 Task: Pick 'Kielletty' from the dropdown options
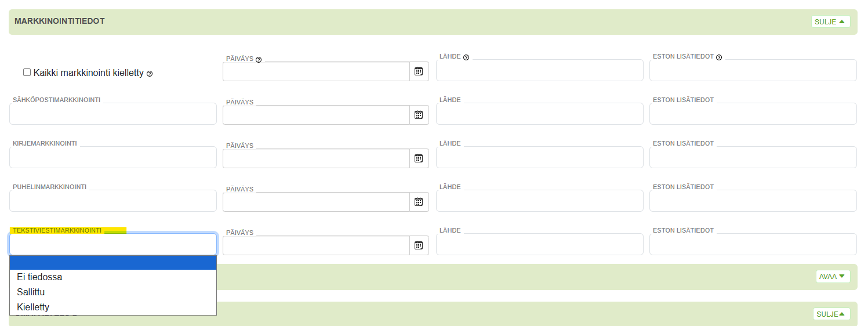coord(34,307)
